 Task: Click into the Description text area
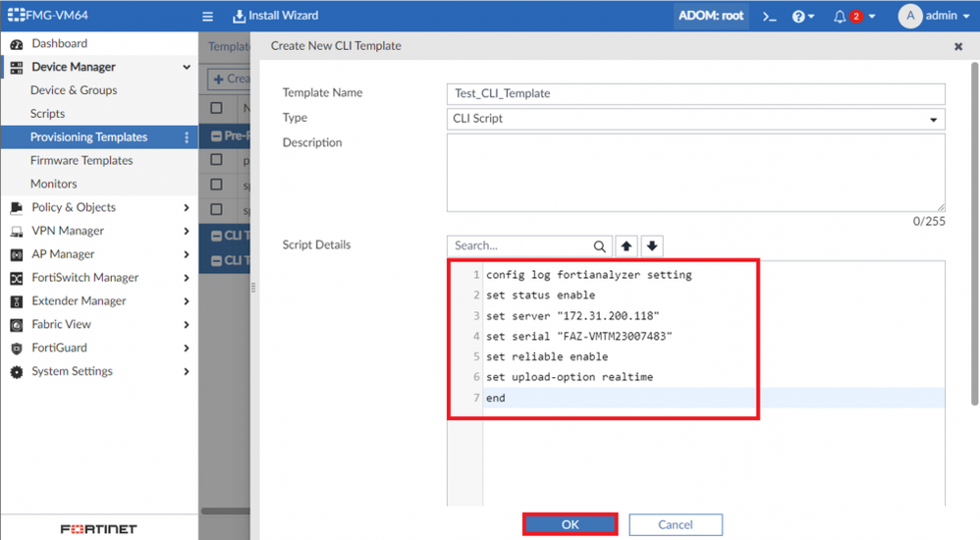coord(695,173)
